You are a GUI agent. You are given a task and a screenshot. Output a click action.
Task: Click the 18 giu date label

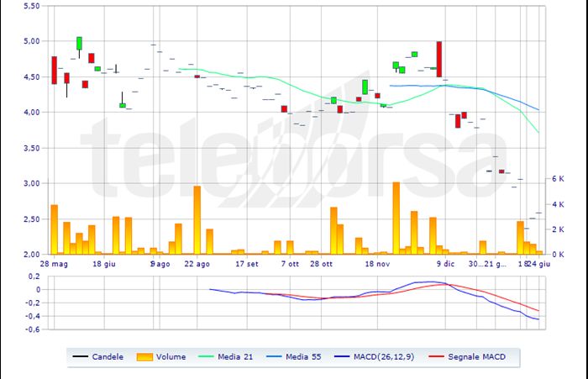pyautogui.click(x=104, y=264)
